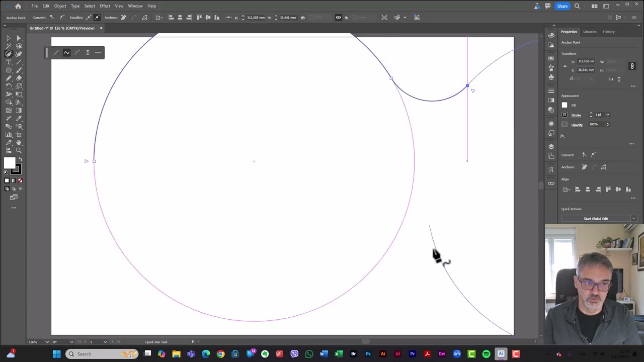Click the white Fill swatch in toolbar
This screenshot has height=362, width=644.
[10, 162]
